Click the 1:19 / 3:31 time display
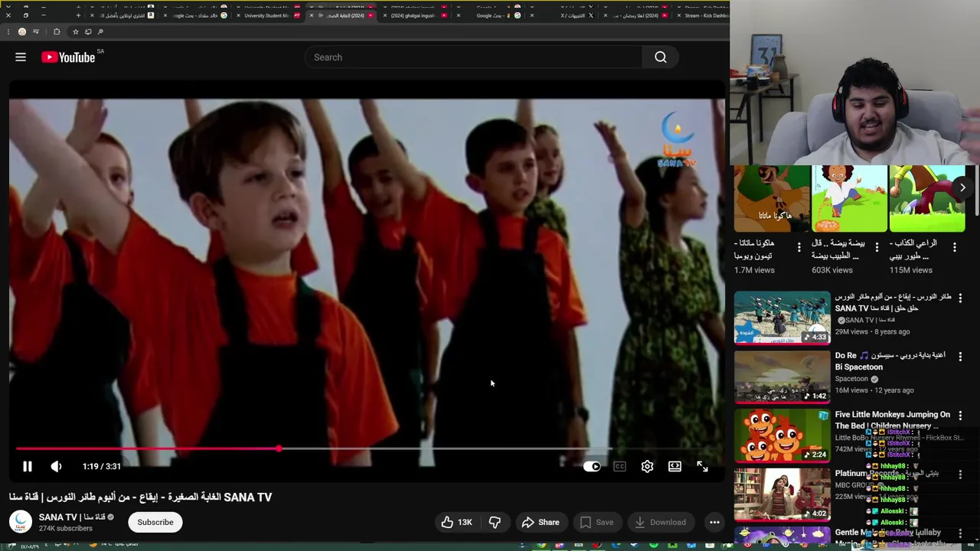This screenshot has width=980, height=551. tap(101, 466)
